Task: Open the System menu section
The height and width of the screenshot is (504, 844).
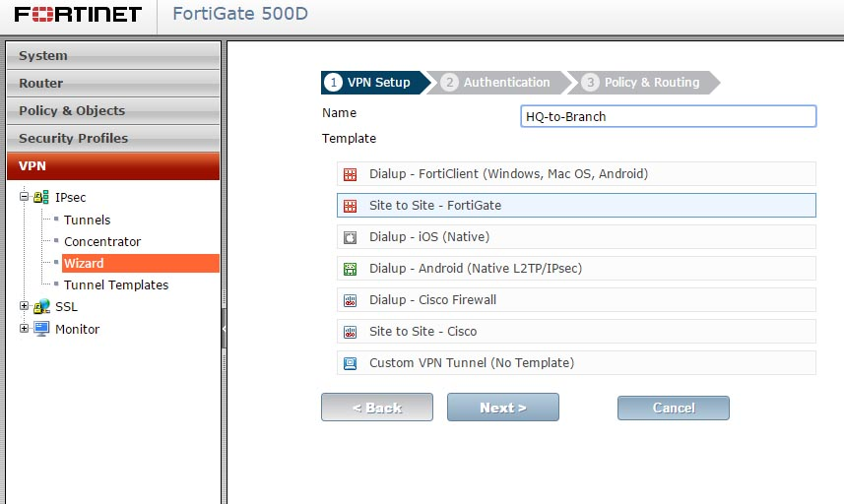Action: click(113, 55)
